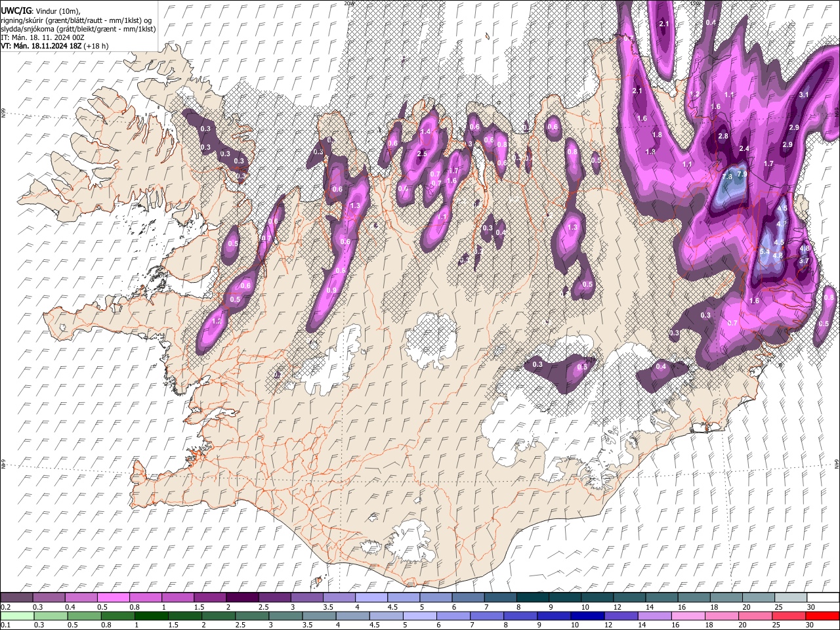The height and width of the screenshot is (630, 840).
Task: Select the dark teal 8 swatch in upper legend row
Action: click(x=532, y=598)
